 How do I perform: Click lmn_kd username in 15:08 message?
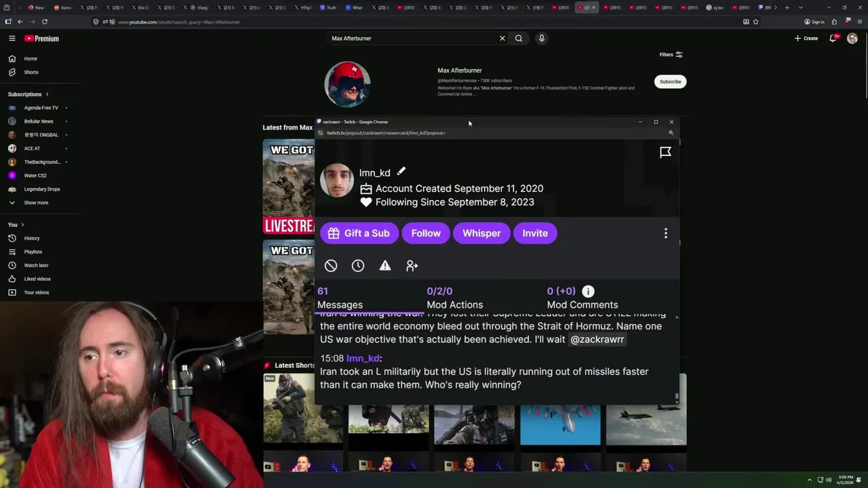tap(363, 358)
